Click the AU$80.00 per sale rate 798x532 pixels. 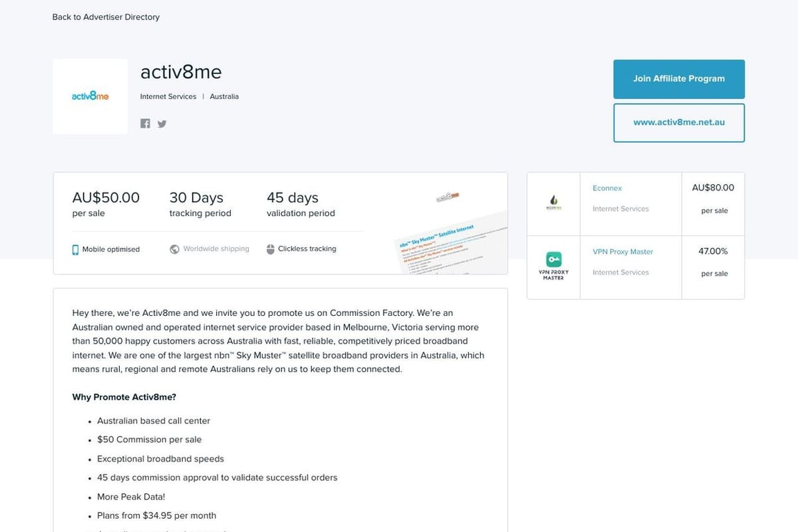tap(713, 187)
